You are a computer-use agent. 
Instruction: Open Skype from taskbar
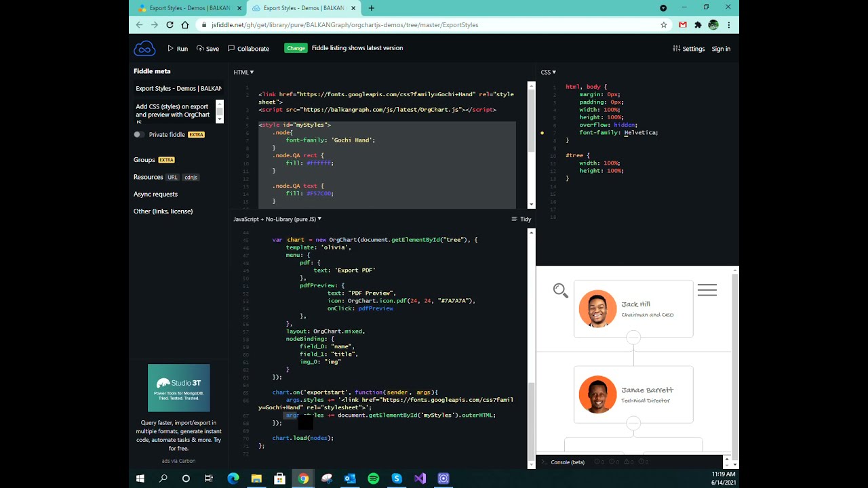pyautogui.click(x=397, y=479)
